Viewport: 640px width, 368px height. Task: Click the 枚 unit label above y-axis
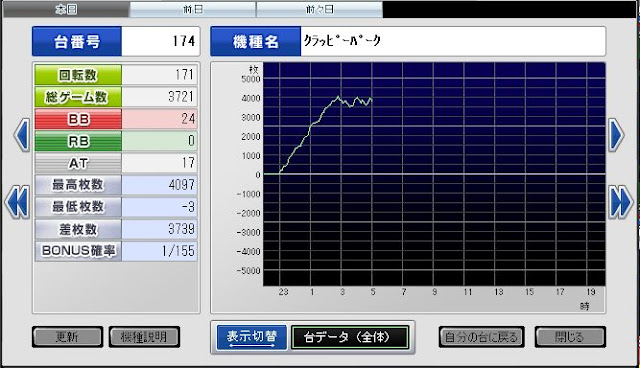253,70
